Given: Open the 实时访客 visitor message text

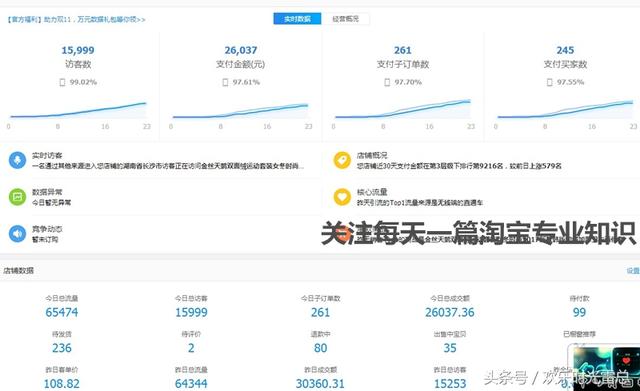Looking at the screenshot, I should (168, 166).
